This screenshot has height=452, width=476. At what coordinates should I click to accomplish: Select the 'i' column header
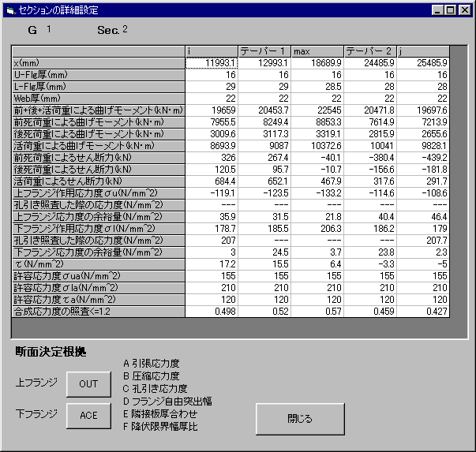[212, 51]
